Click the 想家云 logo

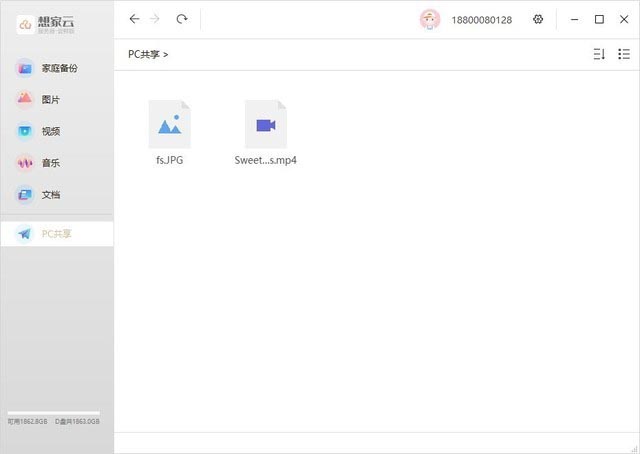coord(48,23)
